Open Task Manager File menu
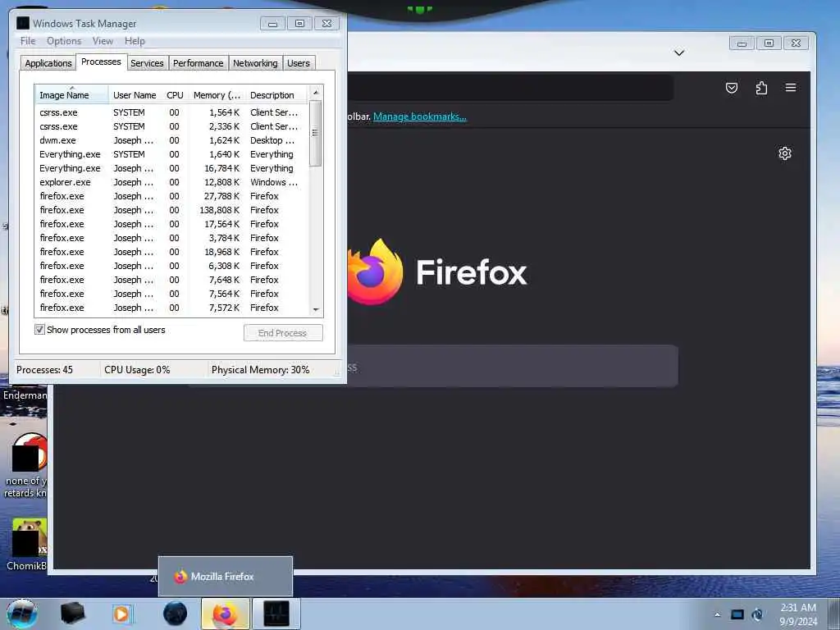 click(x=28, y=41)
